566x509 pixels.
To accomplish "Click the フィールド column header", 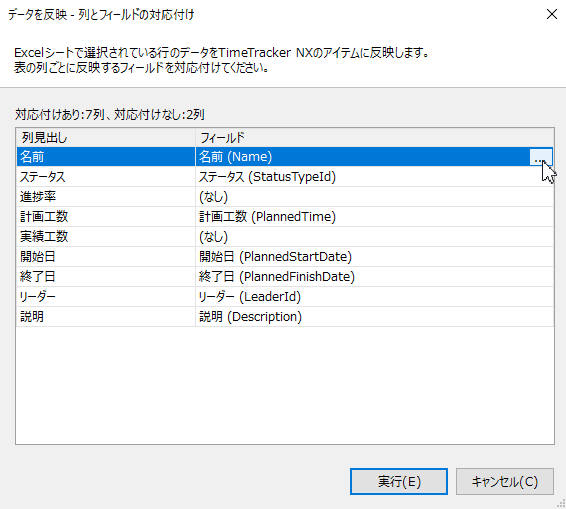I will 375,138.
